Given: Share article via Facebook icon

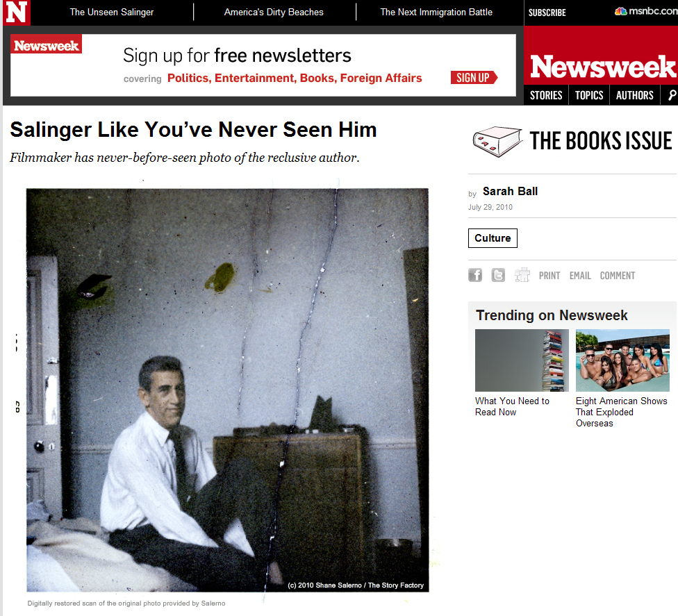Looking at the screenshot, I should coord(475,275).
